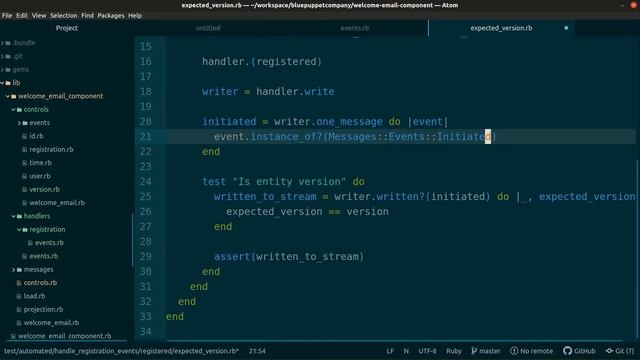Click cursor position 21:54 in status bar

click(x=257, y=351)
